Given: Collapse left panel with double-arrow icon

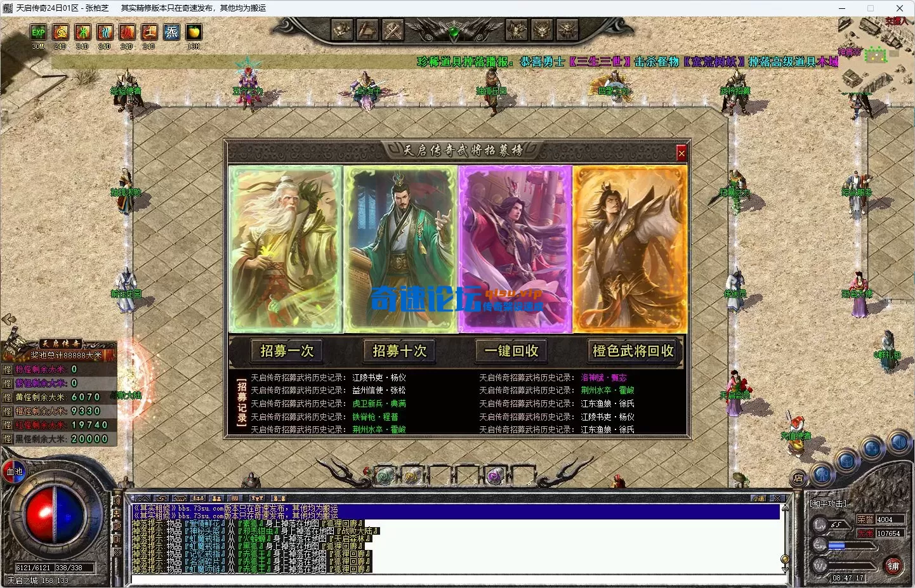Looking at the screenshot, I should [x=8, y=320].
